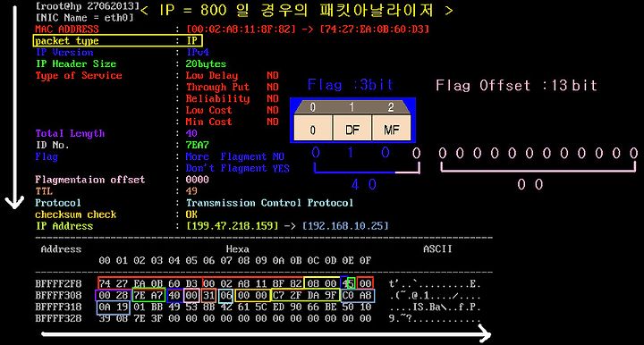The image size is (644, 345).
Task: Click the '[NIC Name = eth0]' line
Action: (85, 18)
